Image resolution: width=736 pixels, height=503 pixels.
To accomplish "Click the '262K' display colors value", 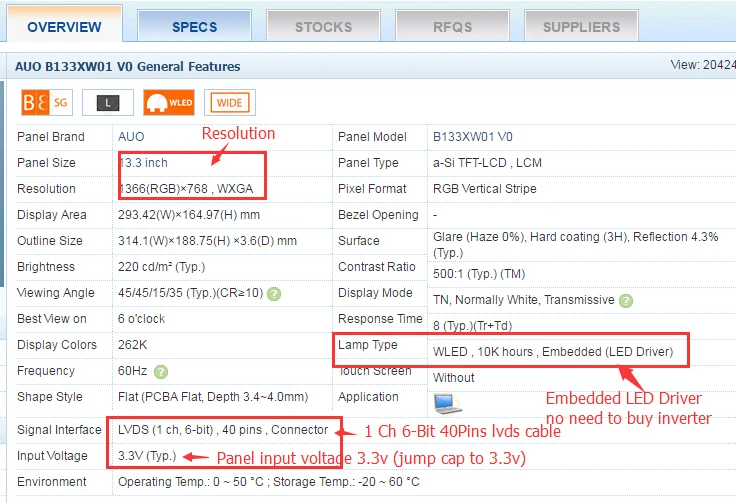I will click(132, 344).
